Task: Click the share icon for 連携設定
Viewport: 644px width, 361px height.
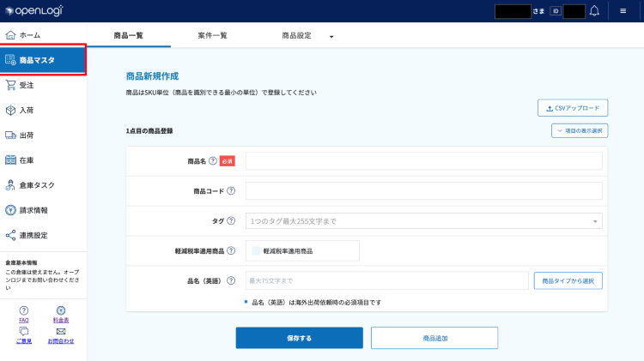Action: click(10, 235)
